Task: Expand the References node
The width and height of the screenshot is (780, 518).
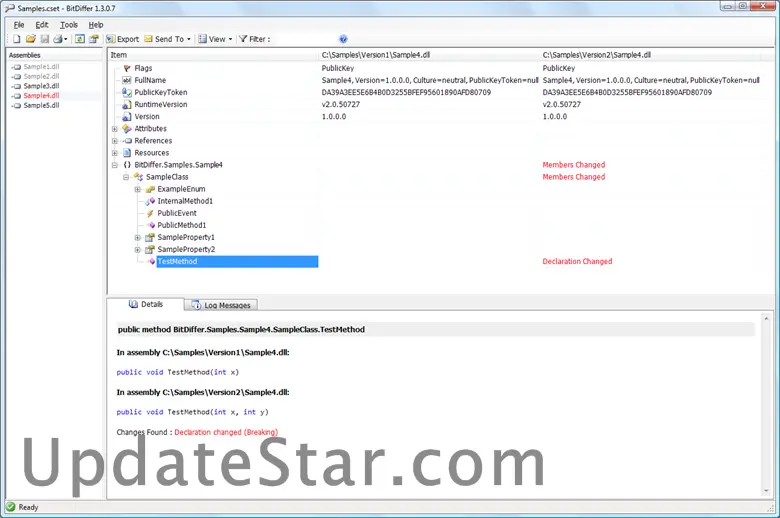Action: tap(115, 141)
